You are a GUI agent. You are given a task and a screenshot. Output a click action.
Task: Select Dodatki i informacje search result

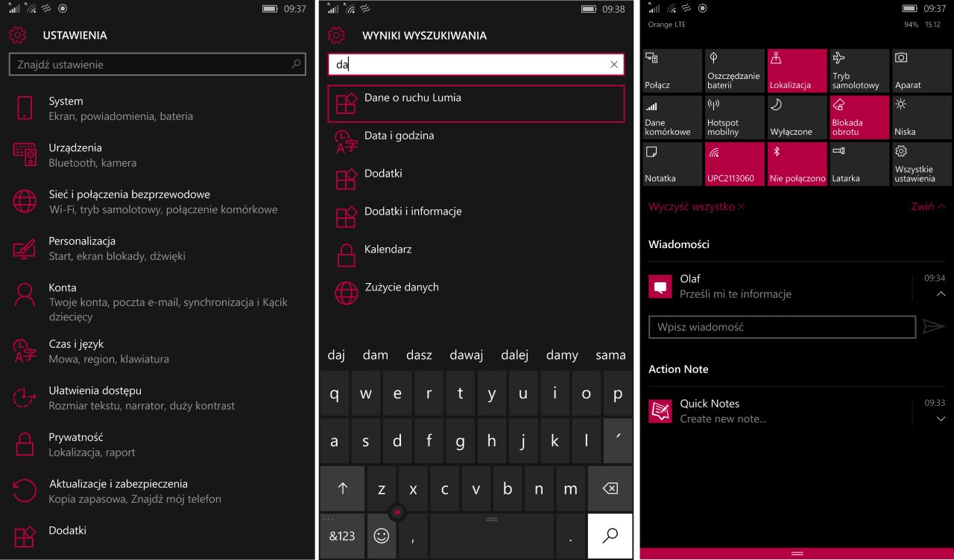coord(476,217)
